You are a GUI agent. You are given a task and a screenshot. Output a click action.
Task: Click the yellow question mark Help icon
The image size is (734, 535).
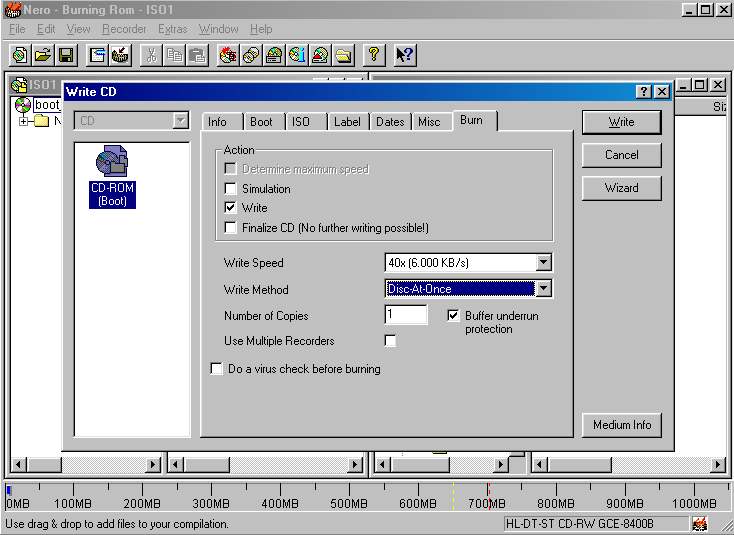374,55
